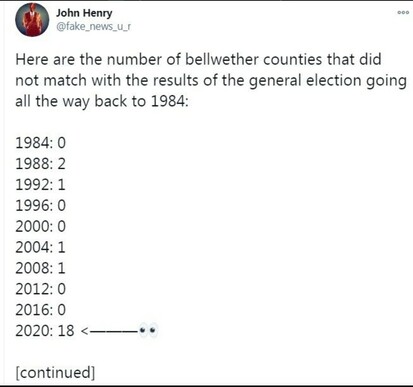Click the eyes emoji after 2020
The width and height of the screenshot is (413, 387).
(148, 331)
